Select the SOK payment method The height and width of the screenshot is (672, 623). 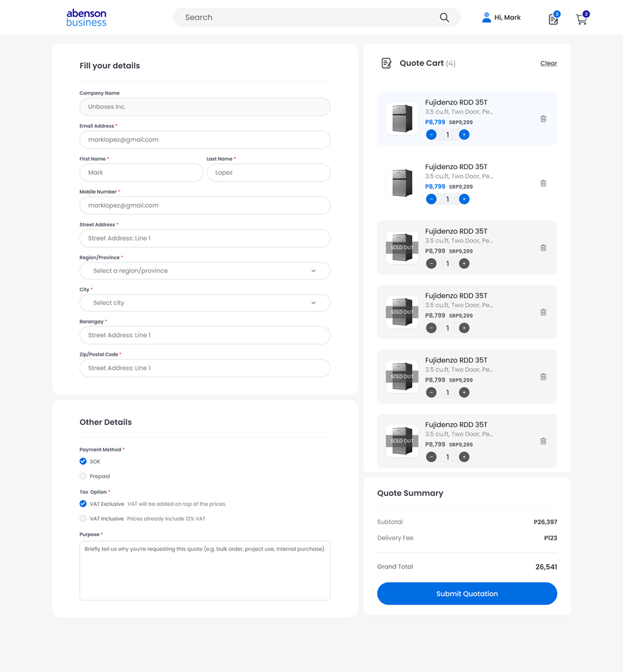pyautogui.click(x=83, y=461)
